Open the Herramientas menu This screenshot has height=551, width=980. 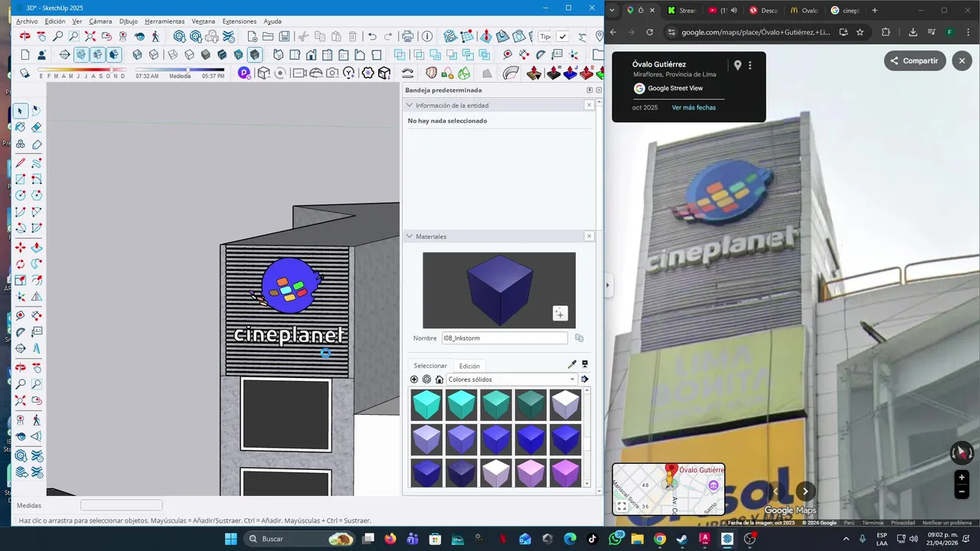point(165,21)
